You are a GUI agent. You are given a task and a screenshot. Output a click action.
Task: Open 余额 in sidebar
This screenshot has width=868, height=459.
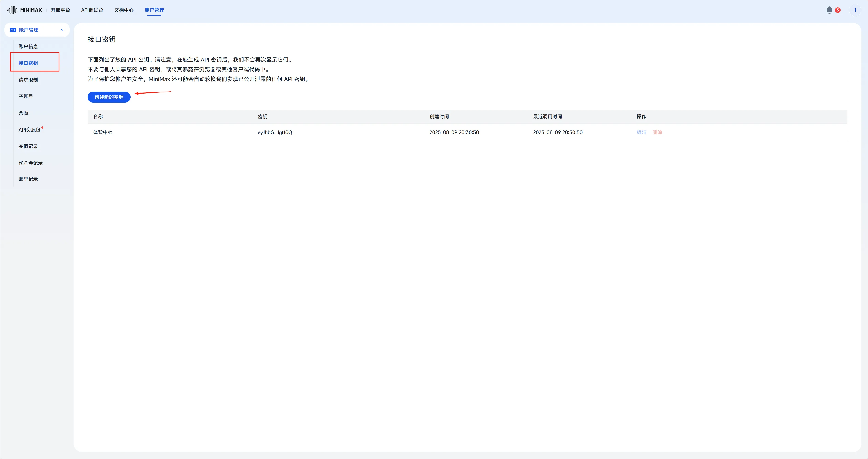click(24, 113)
